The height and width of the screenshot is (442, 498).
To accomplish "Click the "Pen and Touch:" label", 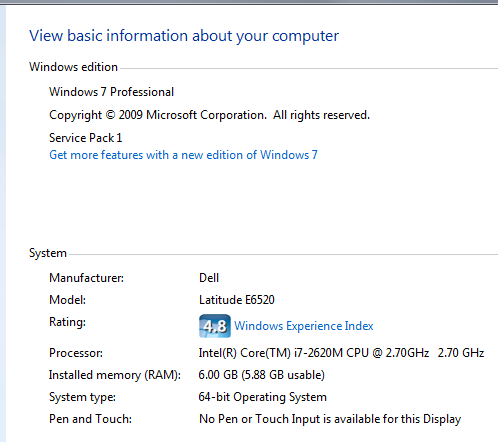I will click(x=90, y=419).
